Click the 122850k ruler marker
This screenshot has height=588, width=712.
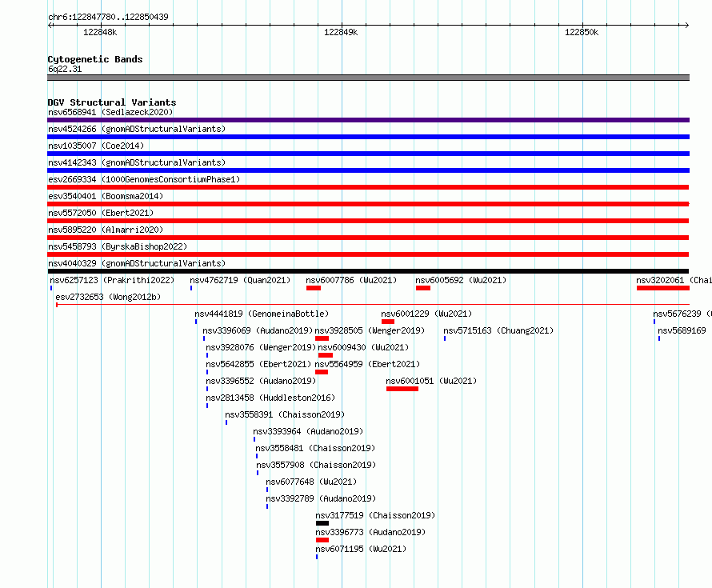pos(582,32)
